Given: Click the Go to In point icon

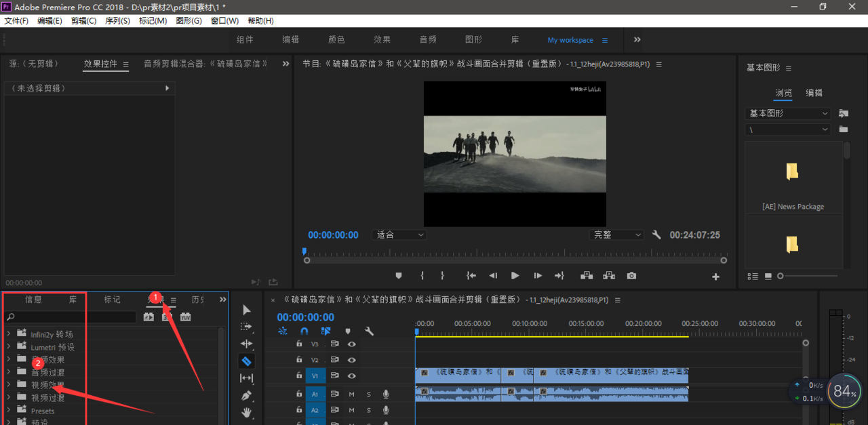Looking at the screenshot, I should [471, 276].
